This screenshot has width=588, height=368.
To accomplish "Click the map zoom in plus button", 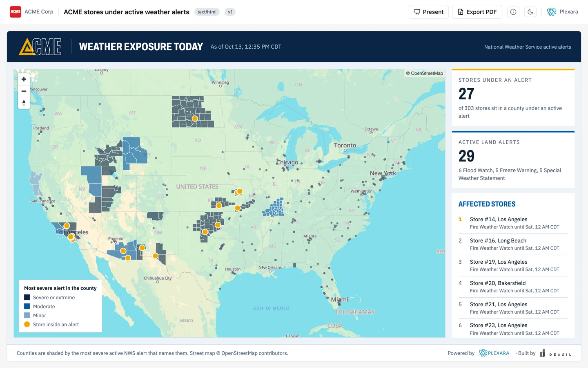I will point(24,79).
